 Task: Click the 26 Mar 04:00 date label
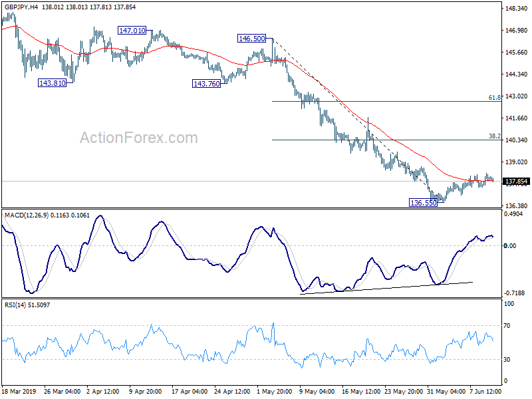pos(62,391)
